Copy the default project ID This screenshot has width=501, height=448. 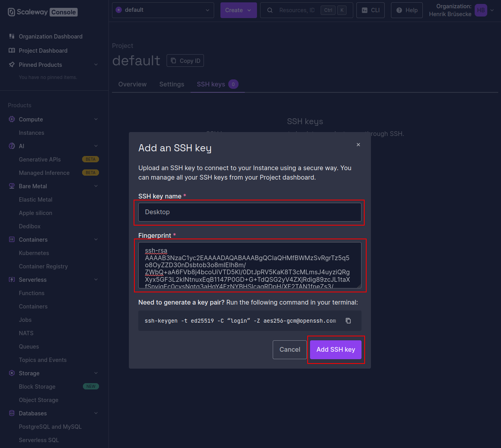point(185,61)
